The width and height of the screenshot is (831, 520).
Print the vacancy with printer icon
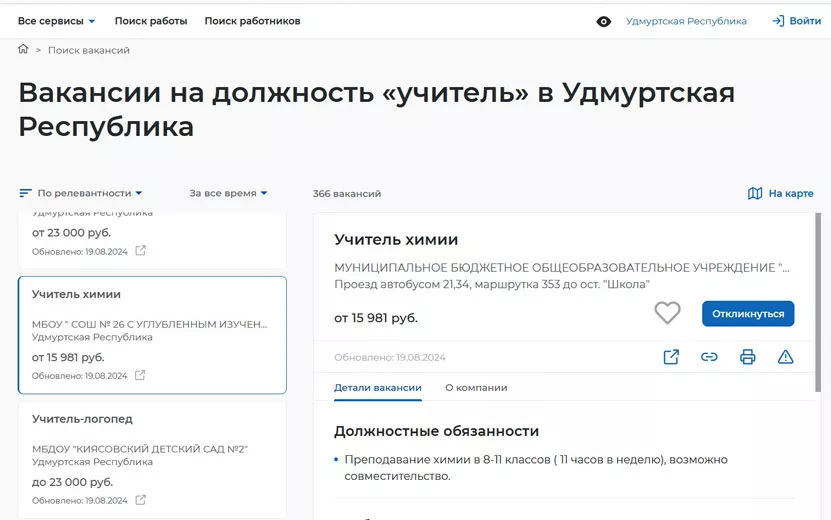(x=747, y=357)
